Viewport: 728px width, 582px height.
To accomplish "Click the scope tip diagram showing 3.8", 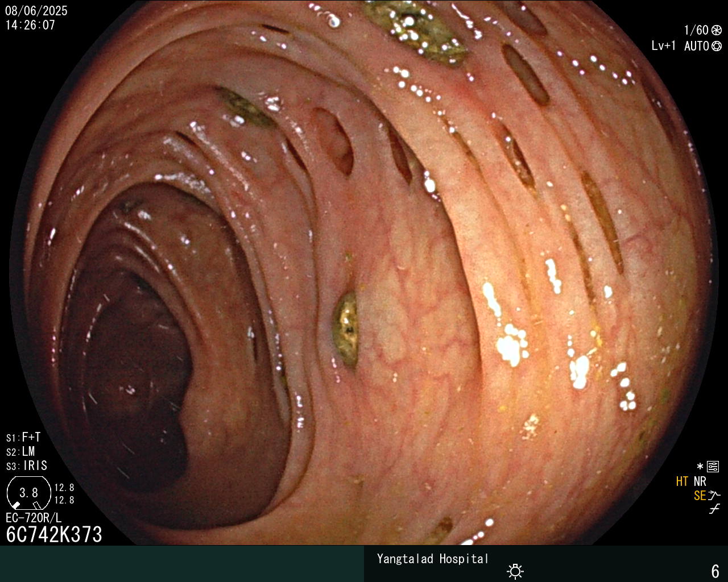I will (28, 493).
